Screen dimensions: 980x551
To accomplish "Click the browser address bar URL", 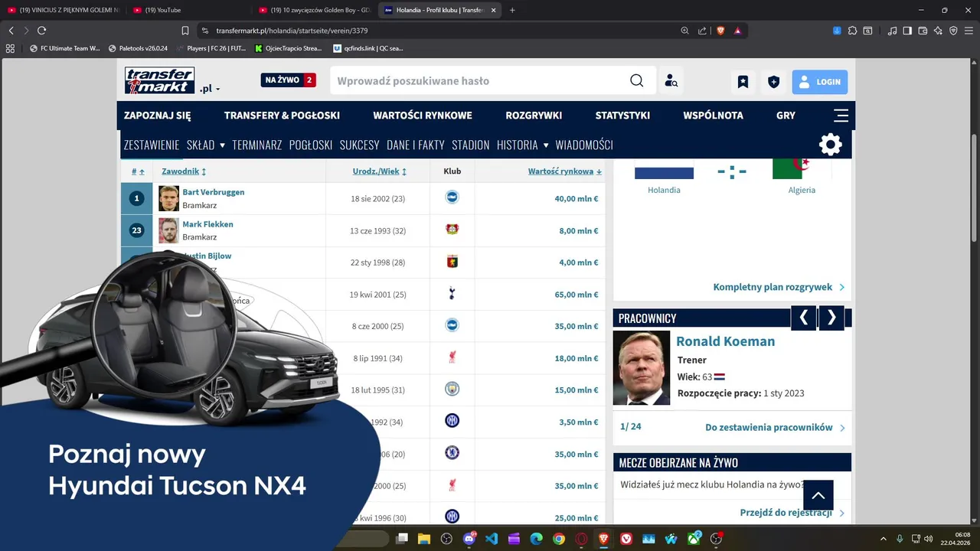I will [292, 31].
